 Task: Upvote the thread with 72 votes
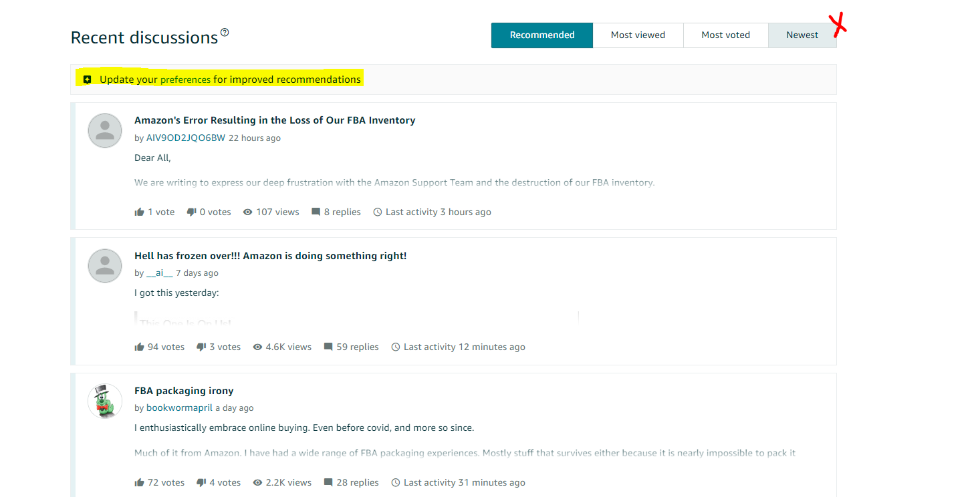[x=139, y=483]
